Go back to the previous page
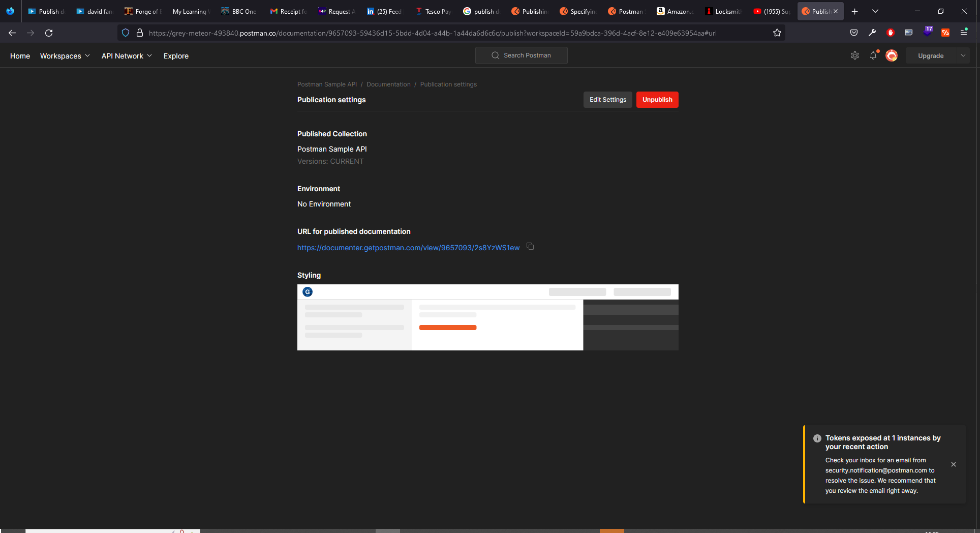Screen dimensions: 980x533 (12, 33)
